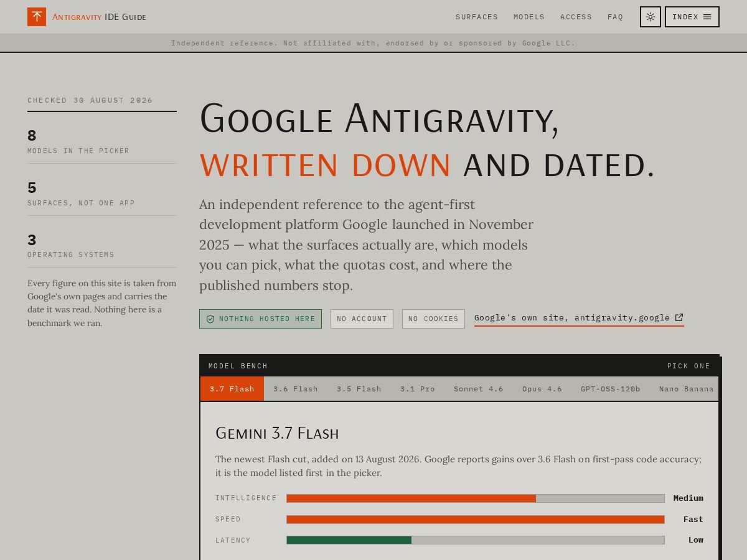Toggle the light/dark theme sun button
The image size is (747, 560).
tap(651, 17)
